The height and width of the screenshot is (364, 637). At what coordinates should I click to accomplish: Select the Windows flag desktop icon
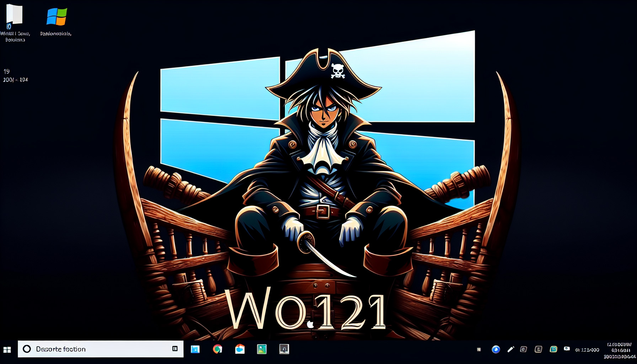coord(57,17)
